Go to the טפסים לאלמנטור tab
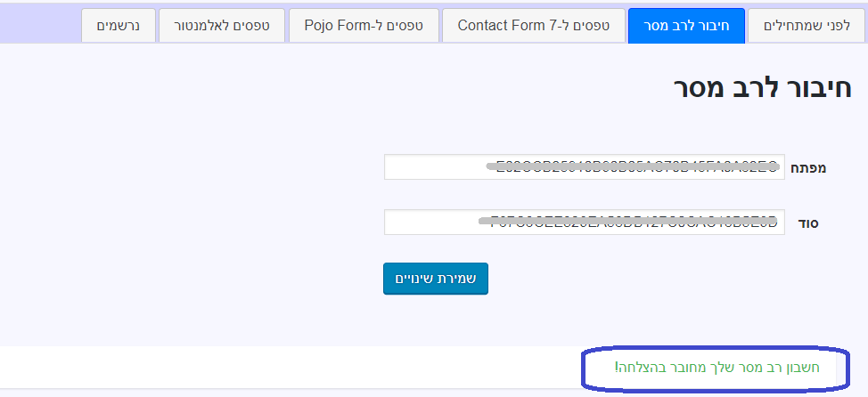This screenshot has height=397, width=868. (221, 26)
